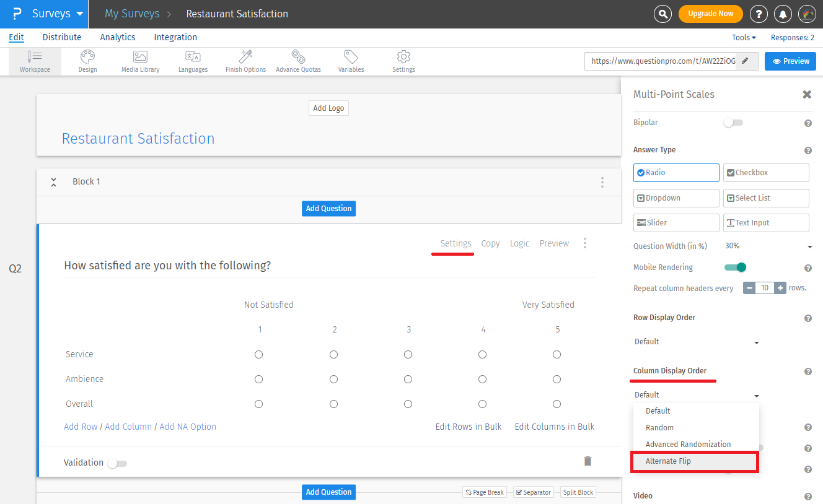
Task: Click the search magnifier icon
Action: click(663, 14)
